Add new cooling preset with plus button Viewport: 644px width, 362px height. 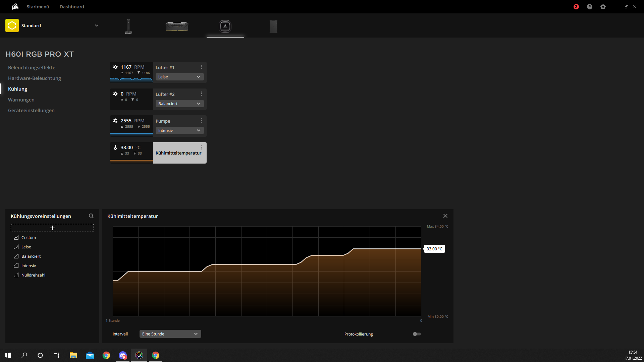coord(52,228)
